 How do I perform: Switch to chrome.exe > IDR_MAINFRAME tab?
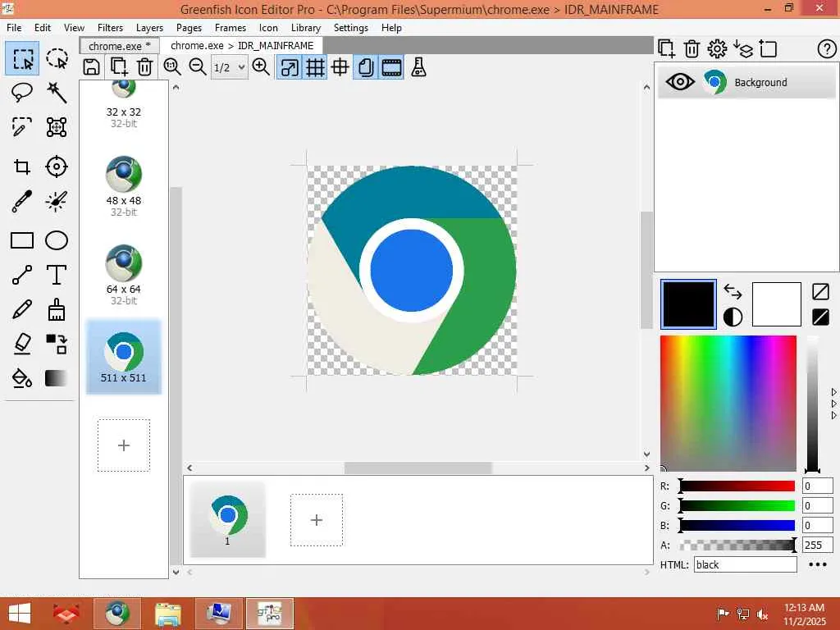click(x=242, y=46)
